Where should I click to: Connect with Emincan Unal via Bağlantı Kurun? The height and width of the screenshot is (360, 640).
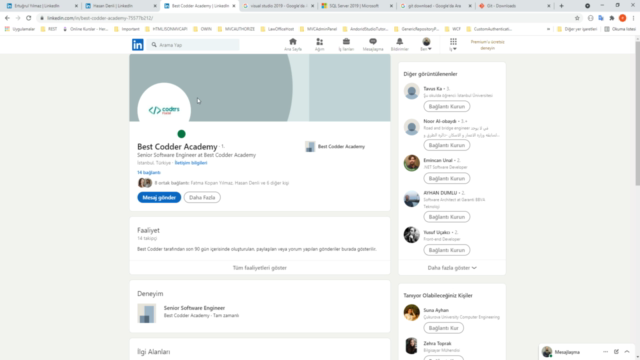point(447,178)
